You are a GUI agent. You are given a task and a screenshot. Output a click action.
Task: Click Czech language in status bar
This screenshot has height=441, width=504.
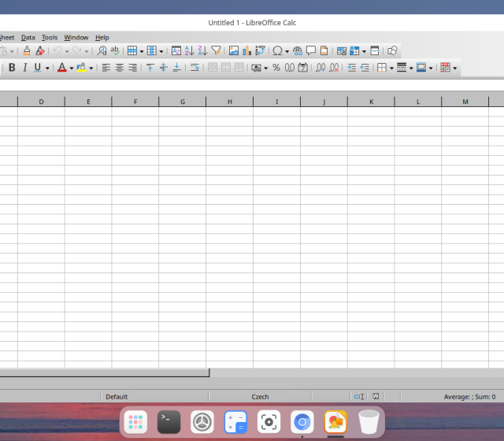tap(260, 397)
